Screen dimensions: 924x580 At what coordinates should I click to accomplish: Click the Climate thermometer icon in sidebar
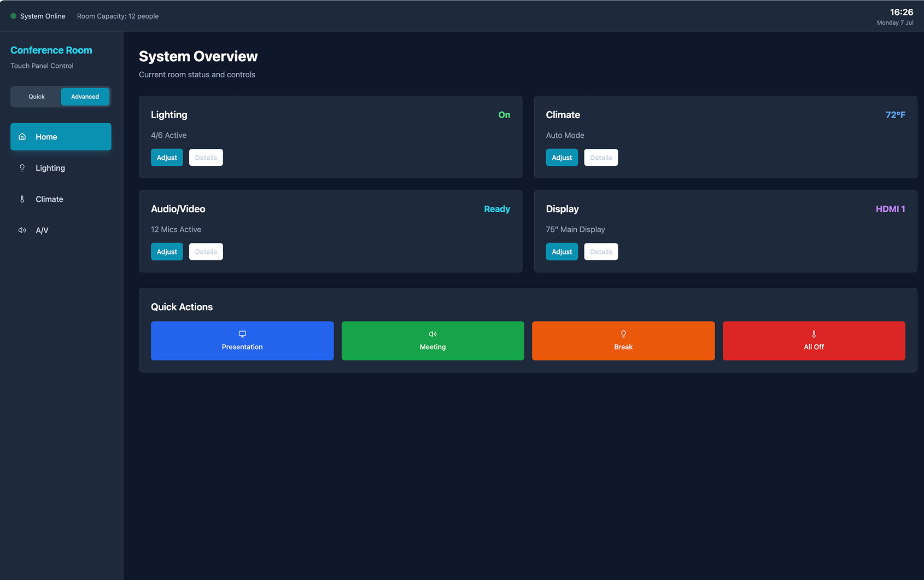tap(22, 199)
